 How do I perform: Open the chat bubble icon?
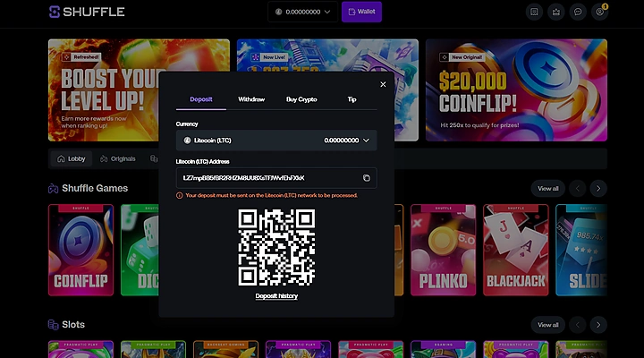pyautogui.click(x=578, y=12)
